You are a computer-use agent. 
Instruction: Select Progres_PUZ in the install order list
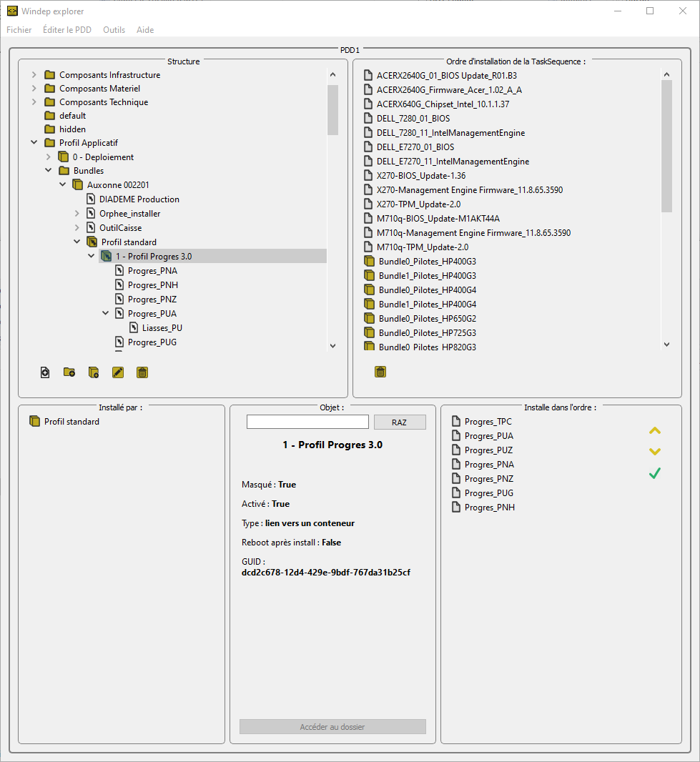[x=488, y=450]
